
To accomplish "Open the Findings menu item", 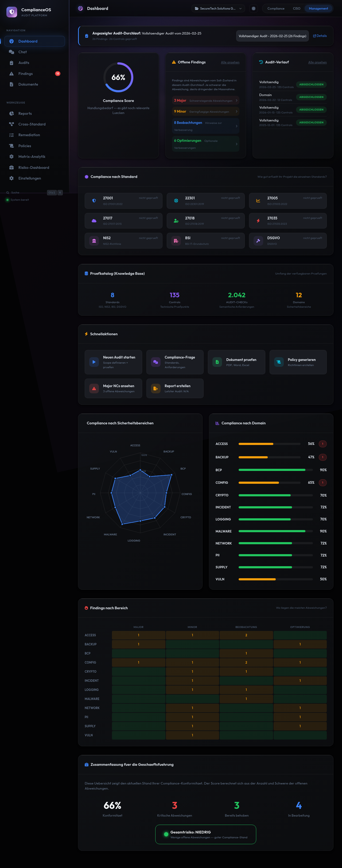I will [26, 74].
